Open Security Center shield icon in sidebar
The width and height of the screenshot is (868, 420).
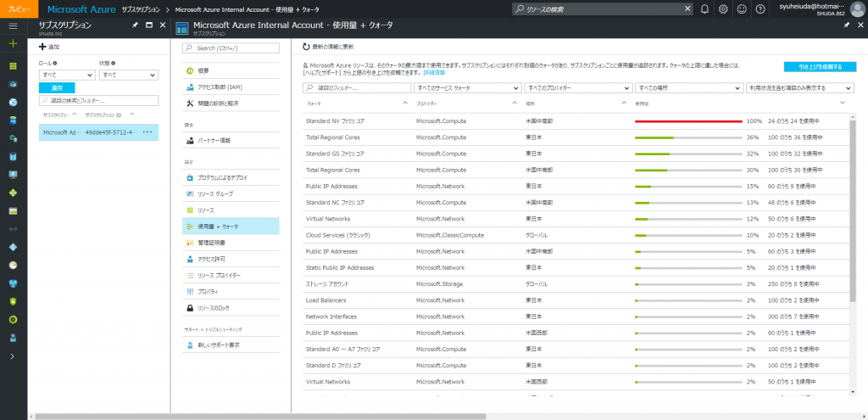coord(14,301)
